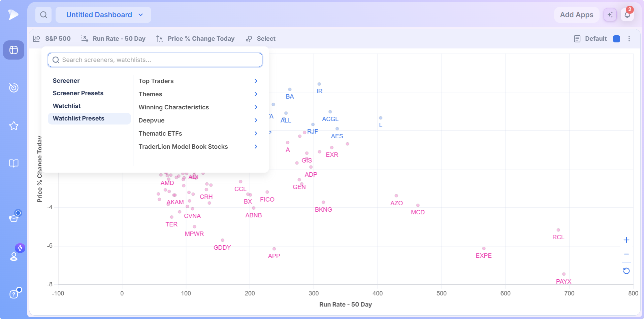Click the EXR data point label
The image size is (644, 319).
332,155
